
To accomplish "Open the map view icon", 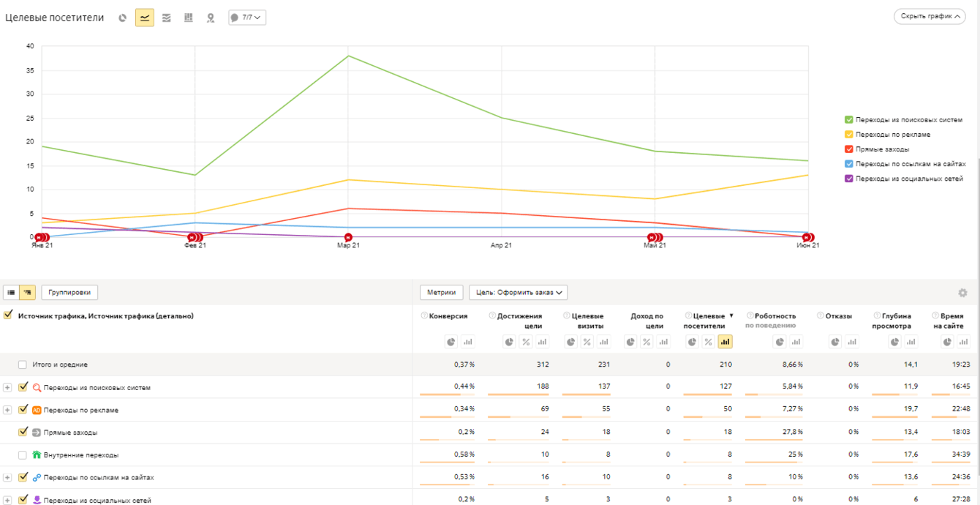I will pyautogui.click(x=211, y=18).
